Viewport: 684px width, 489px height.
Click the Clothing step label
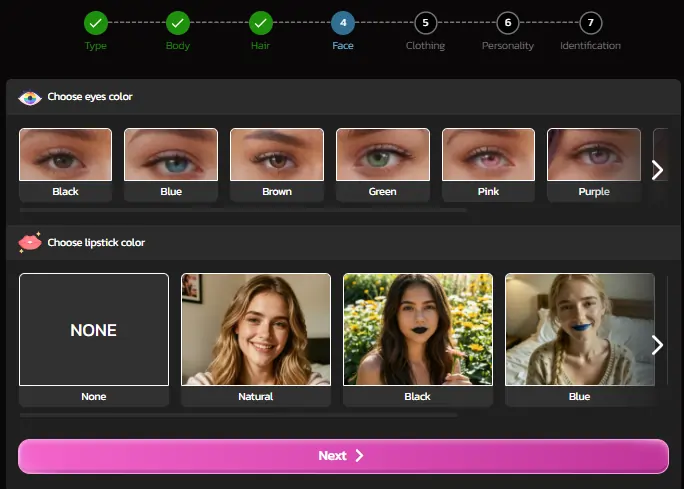click(425, 46)
